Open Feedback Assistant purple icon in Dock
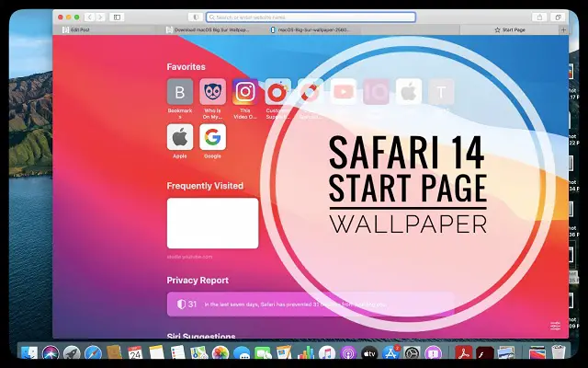The width and height of the screenshot is (588, 368). coord(434,353)
